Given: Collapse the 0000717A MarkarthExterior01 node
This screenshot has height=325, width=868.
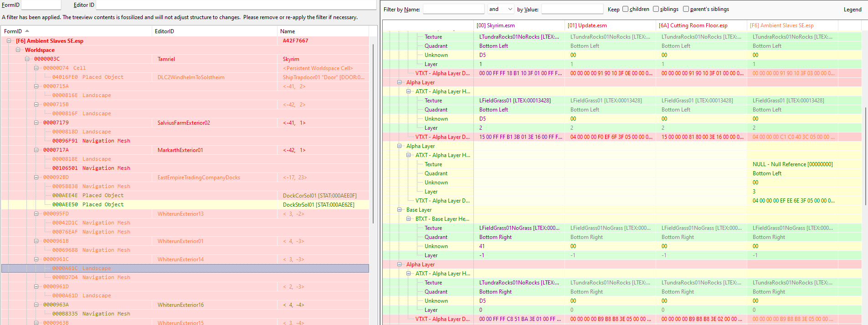Looking at the screenshot, I should (x=36, y=150).
